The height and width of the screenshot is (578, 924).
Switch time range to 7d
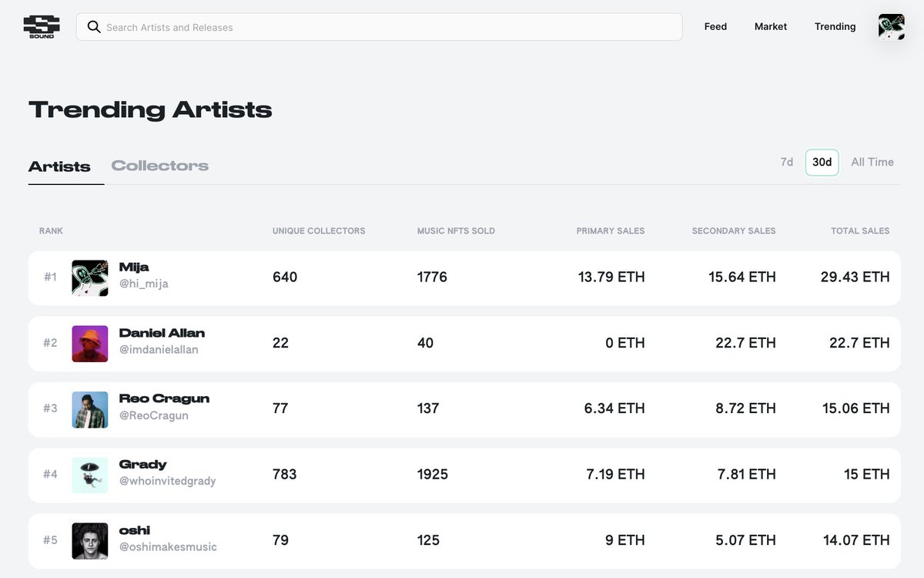pyautogui.click(x=786, y=162)
